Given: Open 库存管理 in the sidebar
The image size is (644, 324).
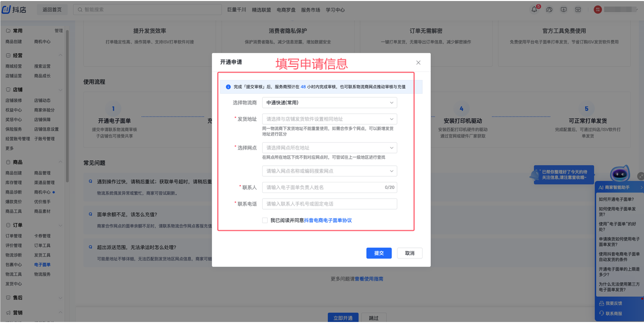Looking at the screenshot, I should 14,182.
